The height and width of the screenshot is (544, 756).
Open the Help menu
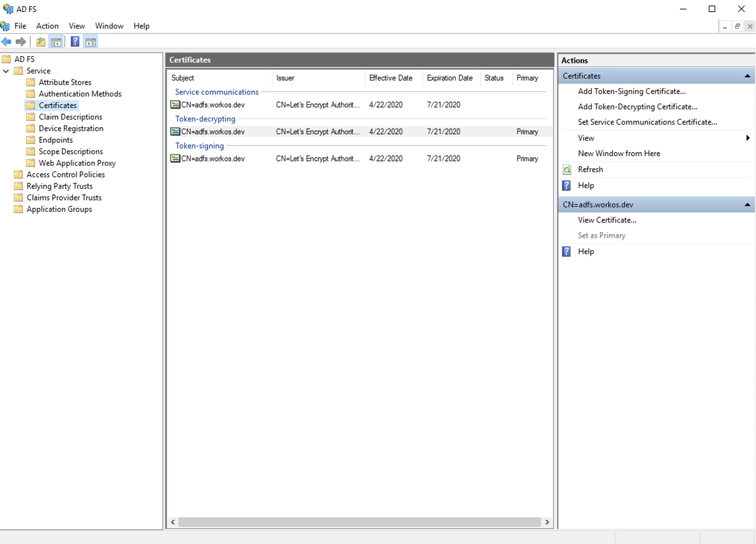(141, 26)
